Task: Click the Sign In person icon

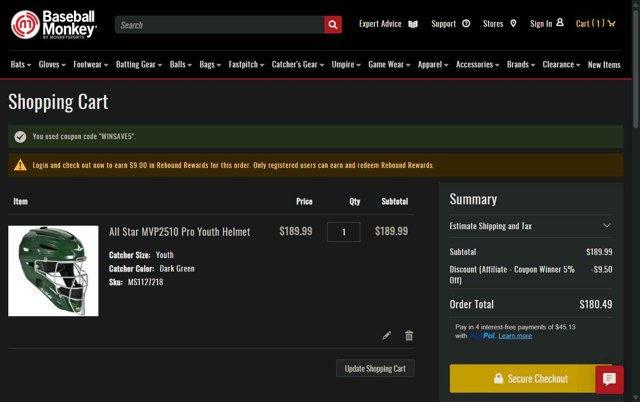Action: (x=560, y=22)
